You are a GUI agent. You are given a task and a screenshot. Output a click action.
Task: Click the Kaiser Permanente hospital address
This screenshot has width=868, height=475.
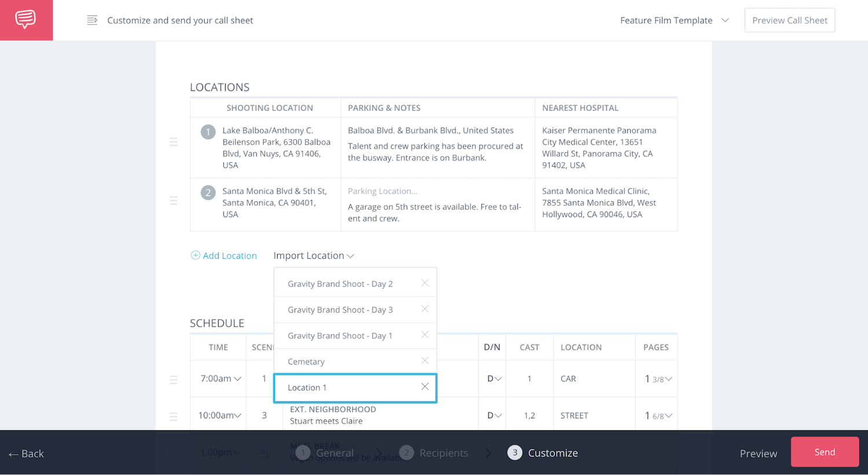coord(599,148)
